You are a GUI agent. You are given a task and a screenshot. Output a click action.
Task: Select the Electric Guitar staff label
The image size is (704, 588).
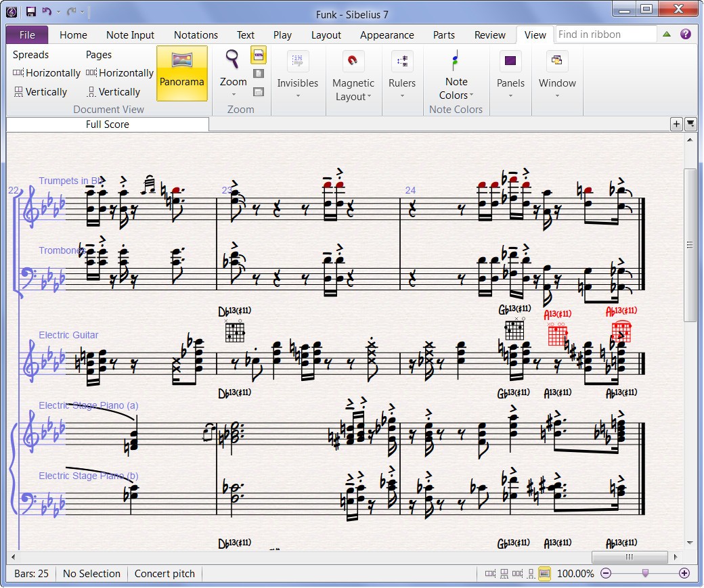68,335
